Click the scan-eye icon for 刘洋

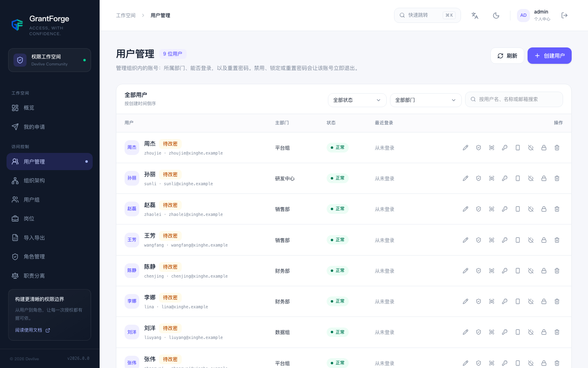point(492,332)
